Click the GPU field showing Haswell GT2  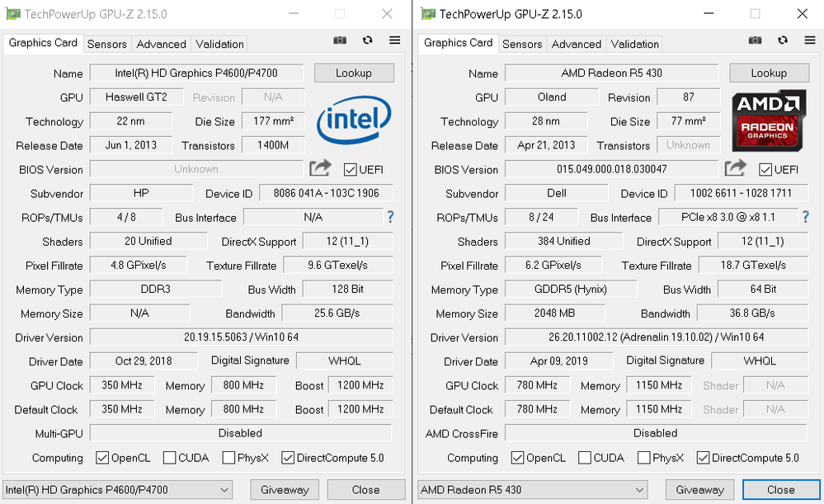pyautogui.click(x=137, y=97)
